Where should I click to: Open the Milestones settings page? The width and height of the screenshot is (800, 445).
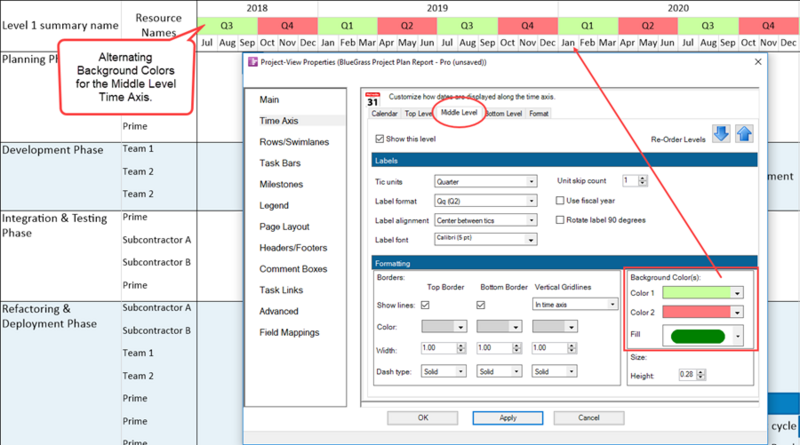click(281, 184)
